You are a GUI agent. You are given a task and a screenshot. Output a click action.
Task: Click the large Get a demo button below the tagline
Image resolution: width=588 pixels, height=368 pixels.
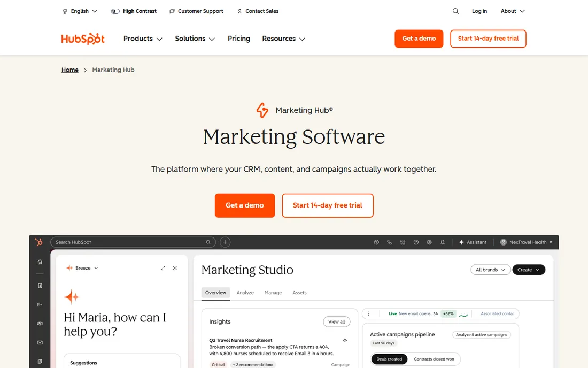click(245, 205)
